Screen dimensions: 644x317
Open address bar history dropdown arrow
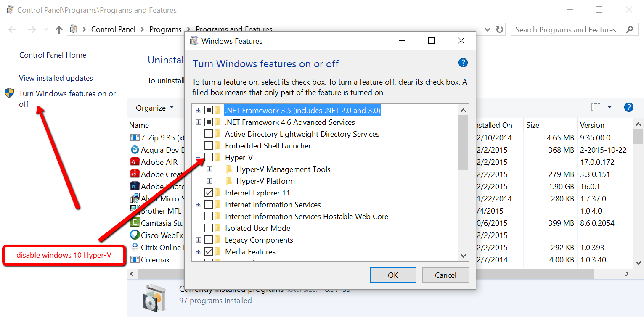(x=488, y=29)
